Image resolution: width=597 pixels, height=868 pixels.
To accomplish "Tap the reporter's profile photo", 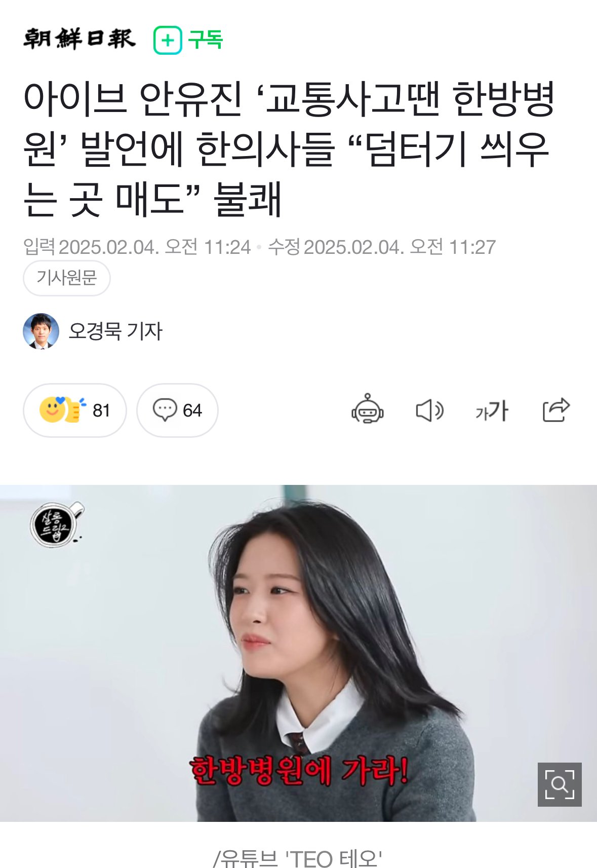I will pos(41,331).
